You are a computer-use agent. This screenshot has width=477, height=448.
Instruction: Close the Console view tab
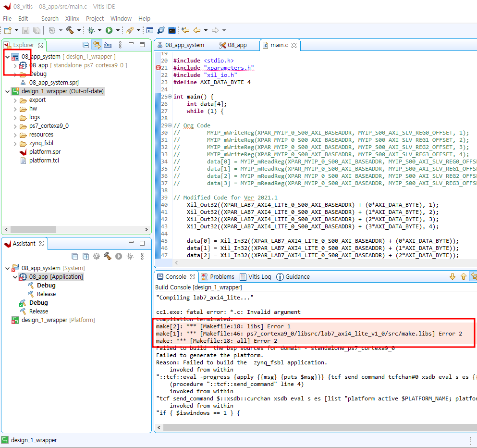192,277
